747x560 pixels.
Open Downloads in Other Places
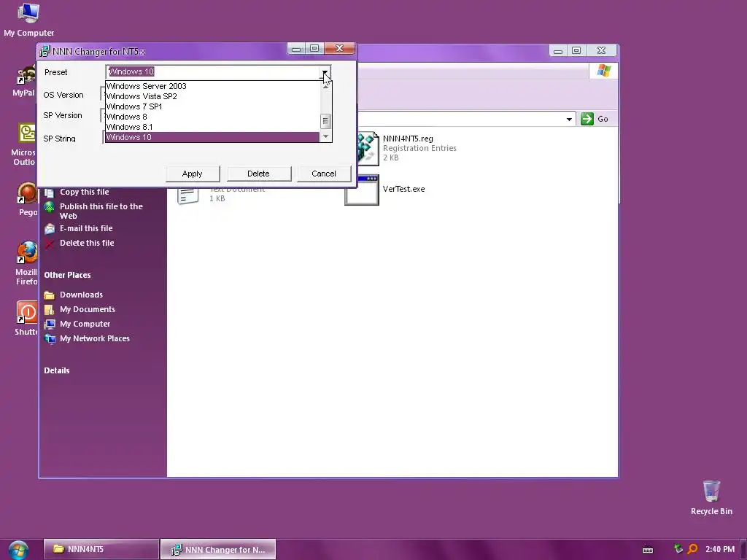coord(81,295)
